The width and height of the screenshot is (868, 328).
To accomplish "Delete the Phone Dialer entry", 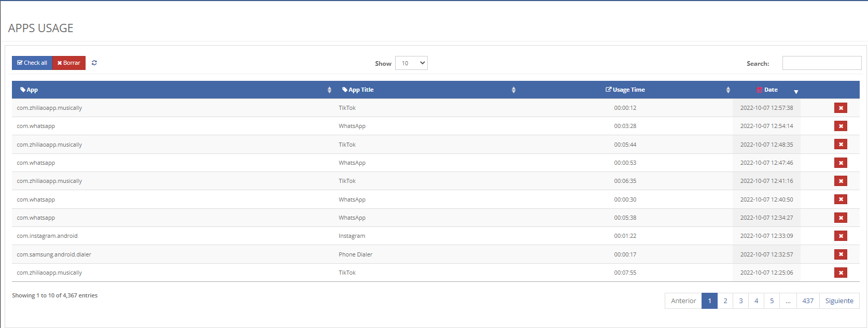I will click(x=841, y=254).
